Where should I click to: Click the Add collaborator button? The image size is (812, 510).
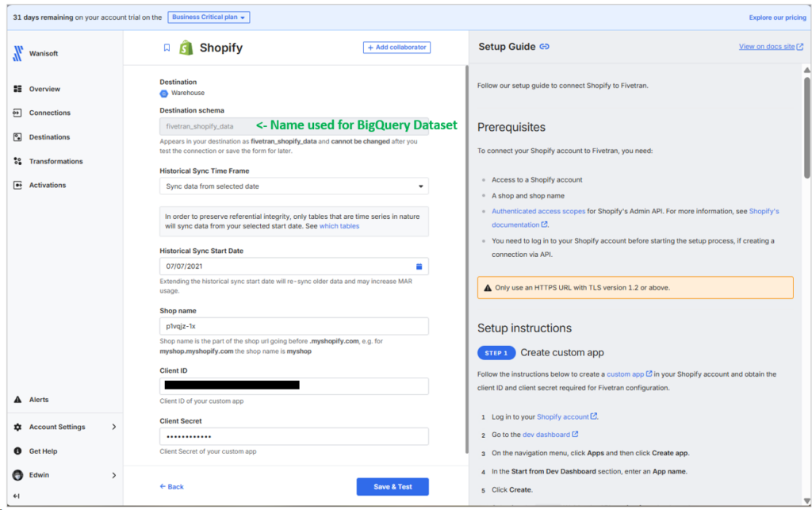click(x=396, y=47)
